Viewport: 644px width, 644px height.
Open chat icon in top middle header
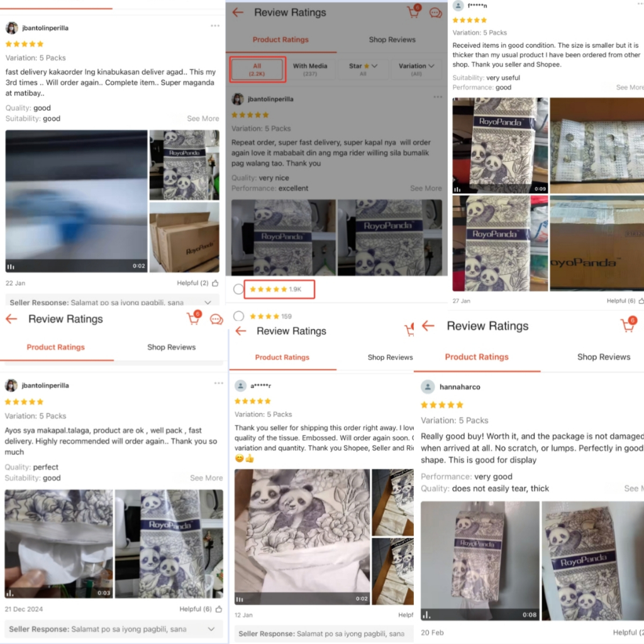(x=435, y=13)
